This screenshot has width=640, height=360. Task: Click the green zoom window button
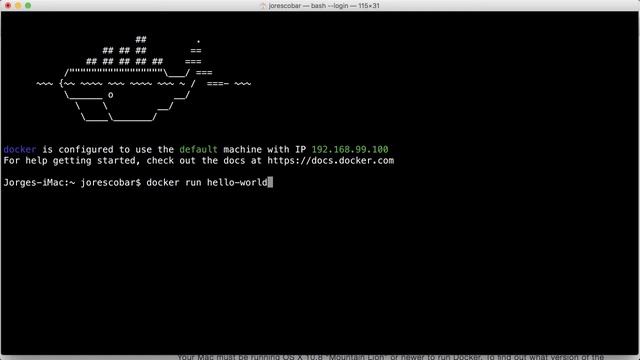[28, 5]
